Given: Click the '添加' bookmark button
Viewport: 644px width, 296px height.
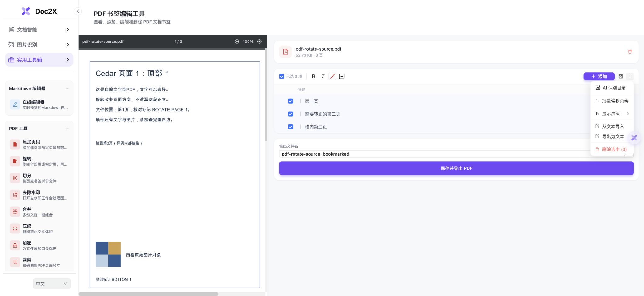Looking at the screenshot, I should click(599, 76).
